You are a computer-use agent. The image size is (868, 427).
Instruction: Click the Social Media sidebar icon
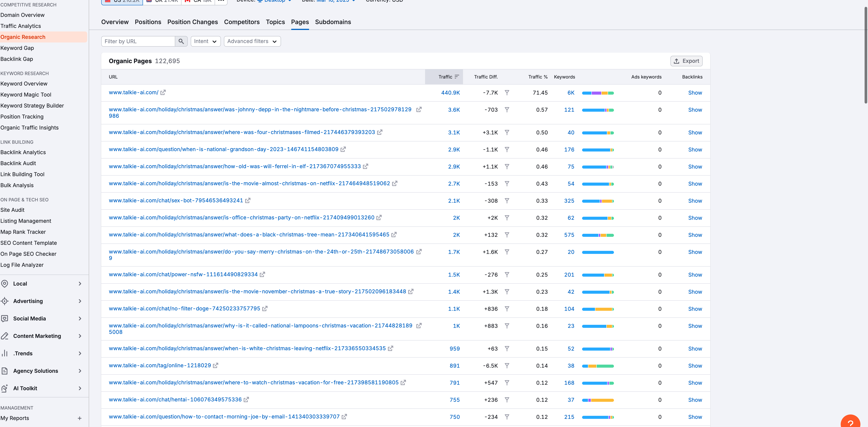5,319
